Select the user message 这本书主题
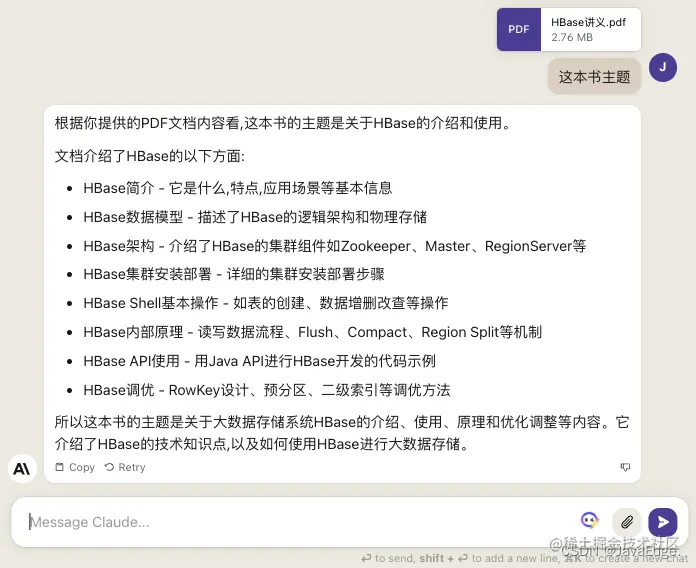Image resolution: width=696 pixels, height=568 pixels. tap(594, 77)
